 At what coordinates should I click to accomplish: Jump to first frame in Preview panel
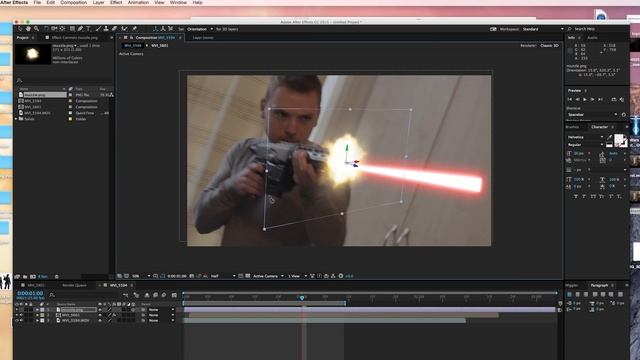click(x=570, y=99)
